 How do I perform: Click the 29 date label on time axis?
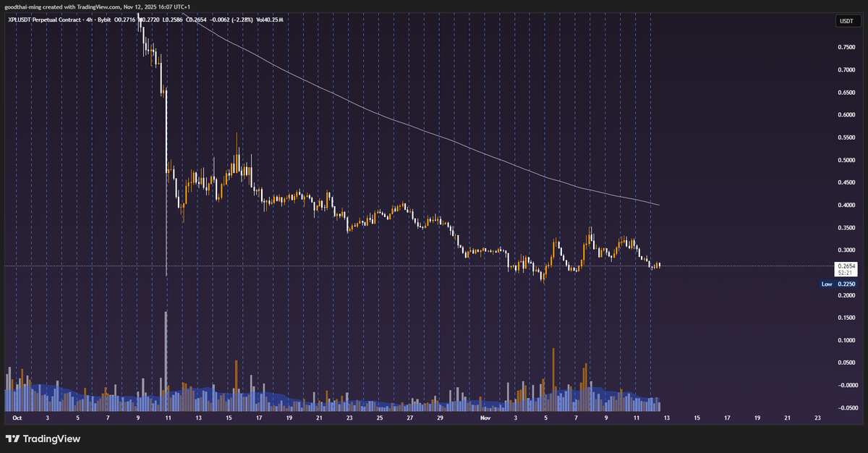440,418
